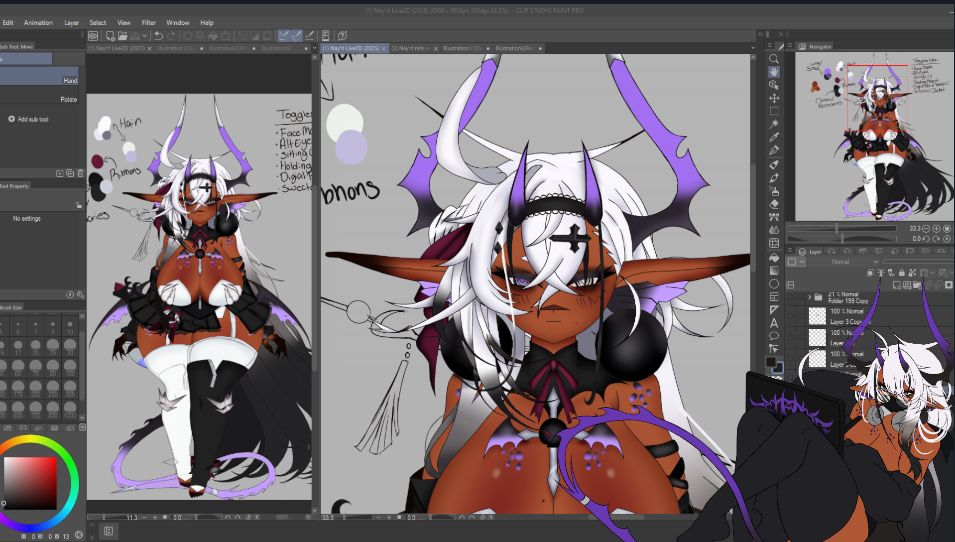Open the Filter menu
The width and height of the screenshot is (955, 542).
click(149, 23)
